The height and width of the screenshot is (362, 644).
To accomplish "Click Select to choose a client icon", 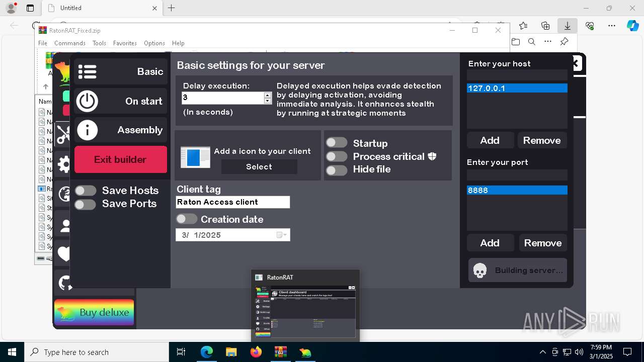I will (x=259, y=167).
